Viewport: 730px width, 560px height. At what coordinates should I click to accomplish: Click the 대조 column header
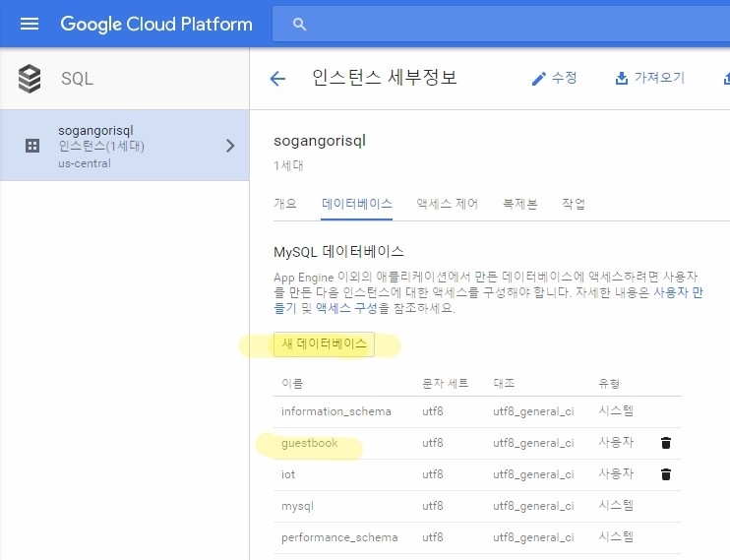coord(504,384)
